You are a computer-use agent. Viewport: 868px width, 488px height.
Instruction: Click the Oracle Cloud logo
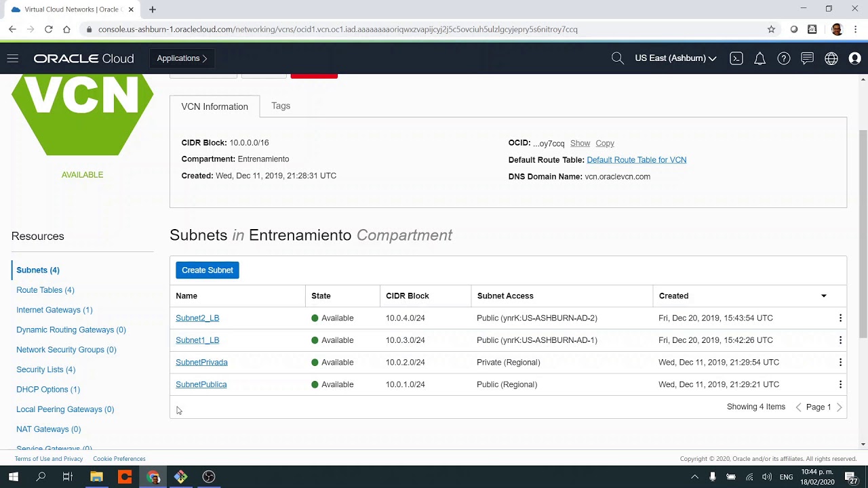pos(84,58)
